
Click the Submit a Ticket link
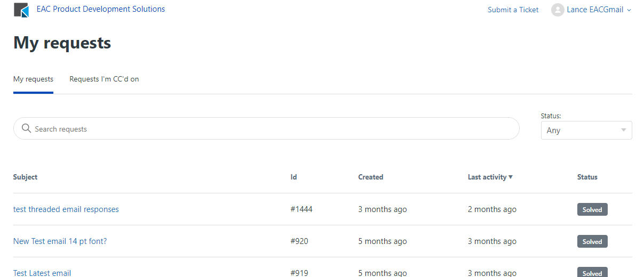coord(513,10)
